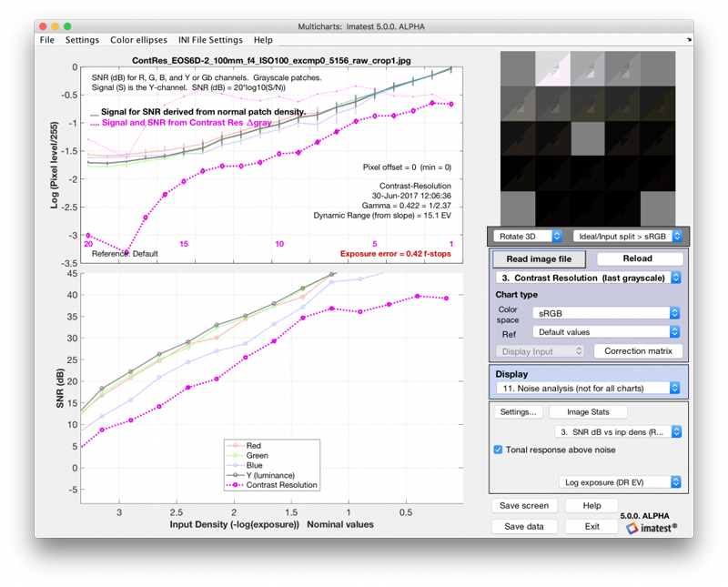
Task: Open the INI File Settings menu
Action: coord(210,40)
